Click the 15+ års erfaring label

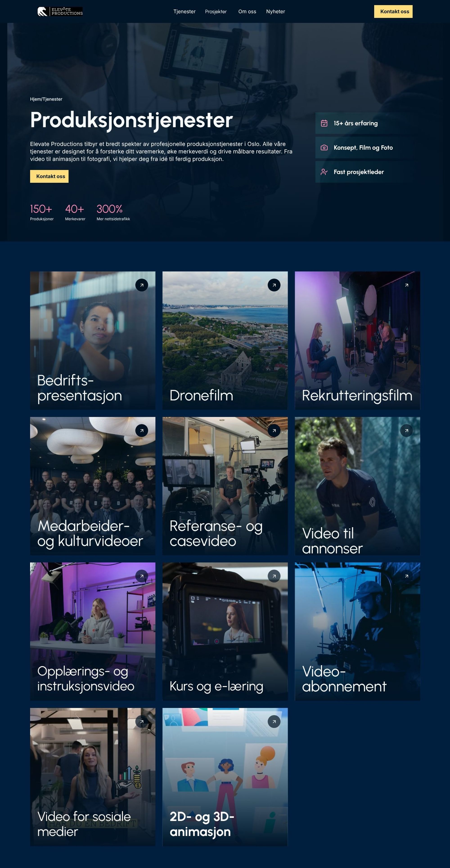point(355,123)
